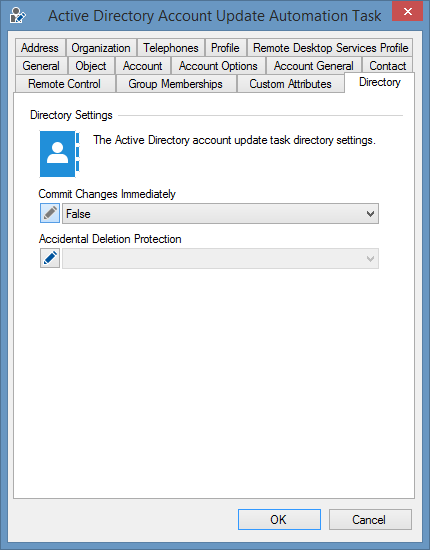Open Commit Changes Immediately dropdown

tap(220, 213)
